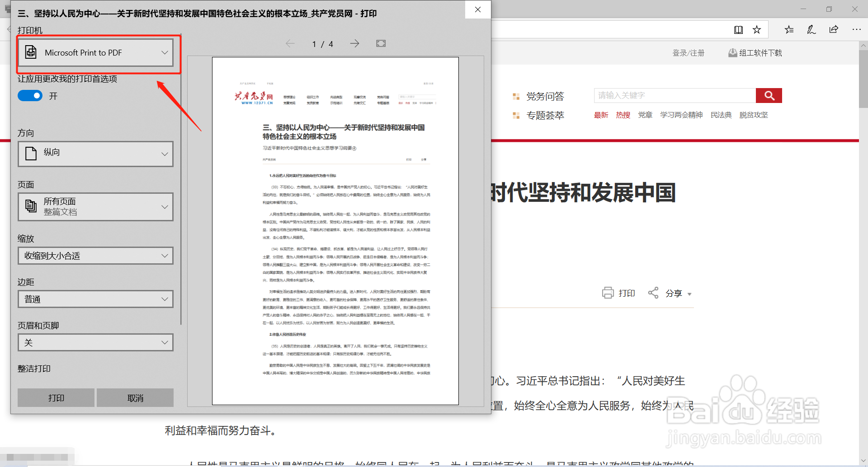Image resolution: width=868 pixels, height=467 pixels.
Task: Click the 民法典 keyword link
Action: (721, 115)
